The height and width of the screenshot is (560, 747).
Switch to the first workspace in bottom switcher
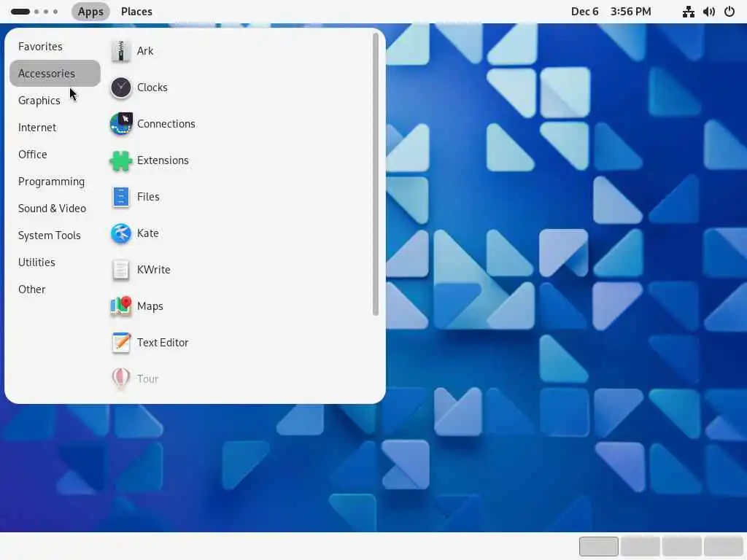(x=599, y=546)
